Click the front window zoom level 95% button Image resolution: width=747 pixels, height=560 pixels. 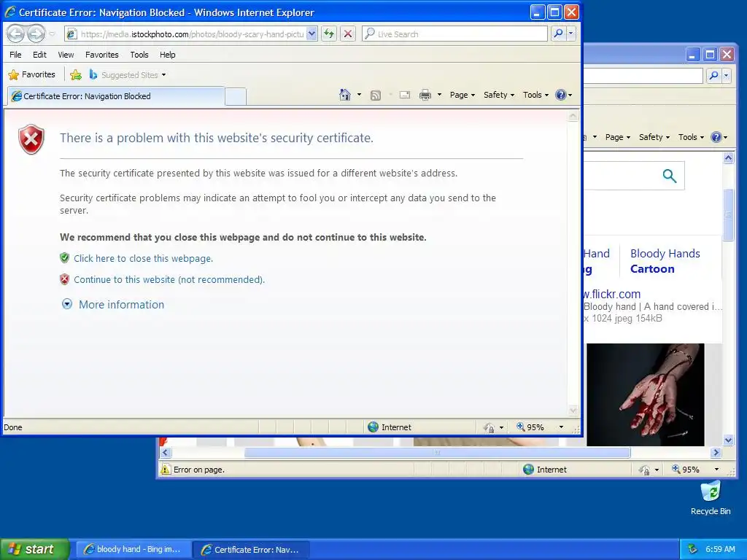pos(531,427)
